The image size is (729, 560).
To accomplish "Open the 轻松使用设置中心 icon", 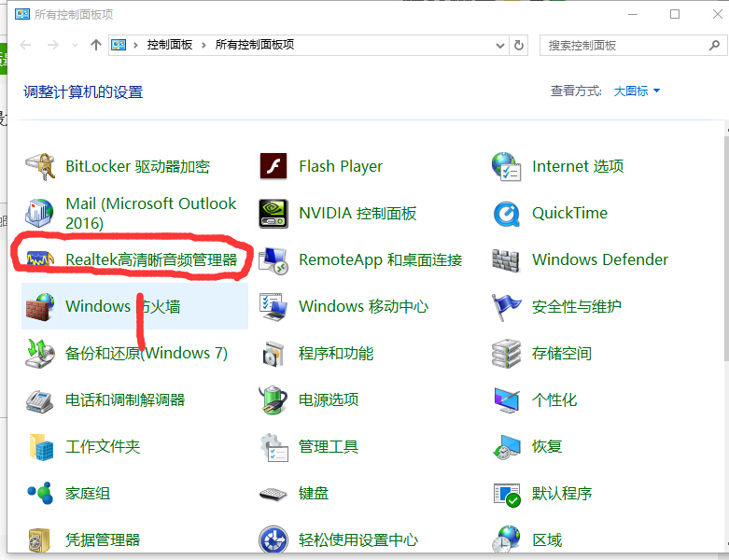I will coord(273,539).
